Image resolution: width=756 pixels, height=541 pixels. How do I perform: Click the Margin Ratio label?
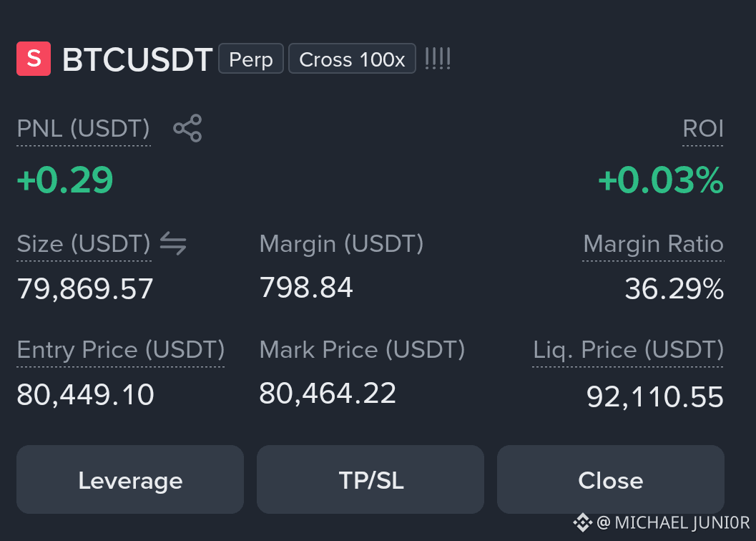(x=653, y=244)
